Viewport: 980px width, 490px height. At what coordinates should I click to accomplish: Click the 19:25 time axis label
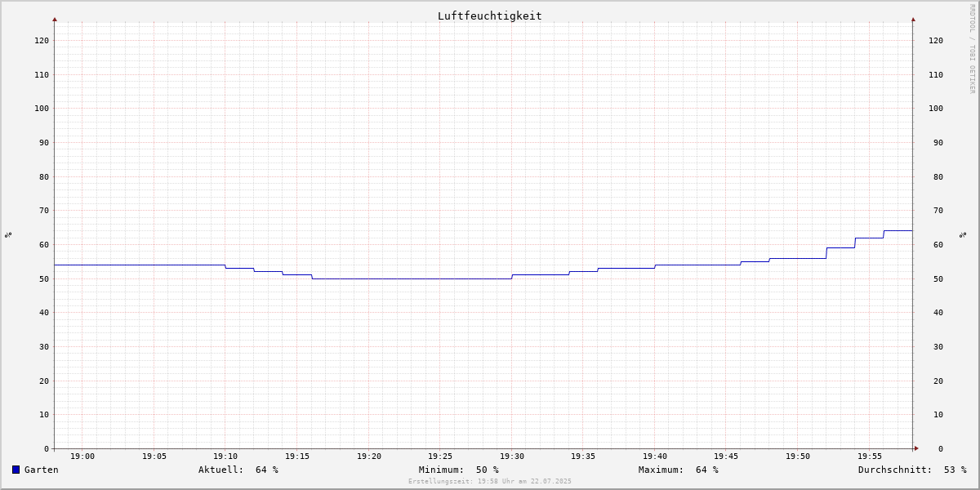440,457
